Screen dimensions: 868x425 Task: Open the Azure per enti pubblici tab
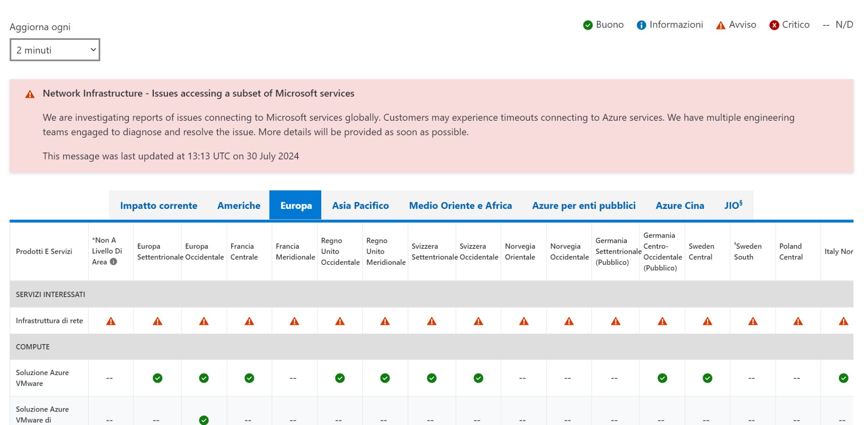coord(584,206)
